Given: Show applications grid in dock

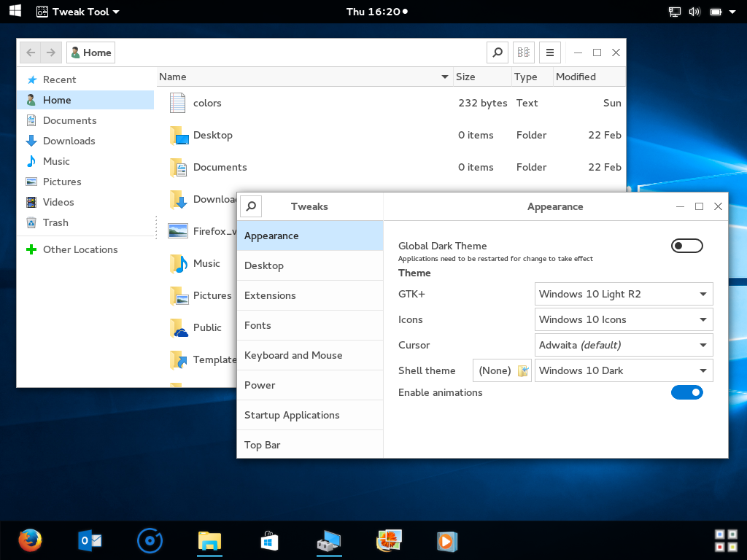Looking at the screenshot, I should coord(727,541).
